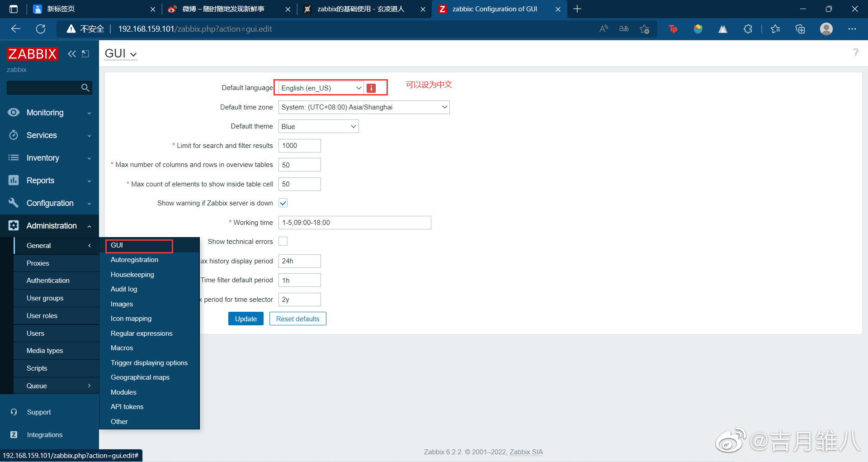This screenshot has height=462, width=868.
Task: Open the Default language dropdown
Action: coord(321,88)
